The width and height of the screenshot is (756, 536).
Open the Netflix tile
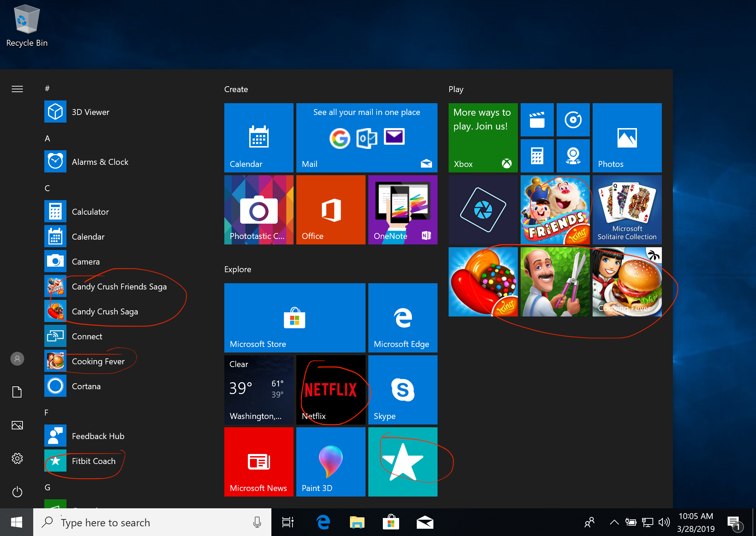click(x=331, y=390)
